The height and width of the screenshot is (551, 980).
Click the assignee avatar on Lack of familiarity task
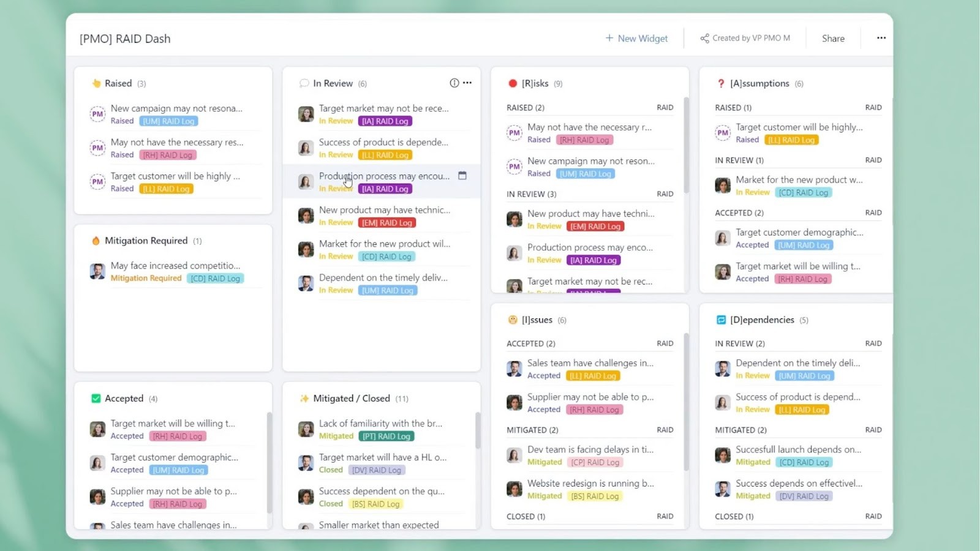pos(306,429)
